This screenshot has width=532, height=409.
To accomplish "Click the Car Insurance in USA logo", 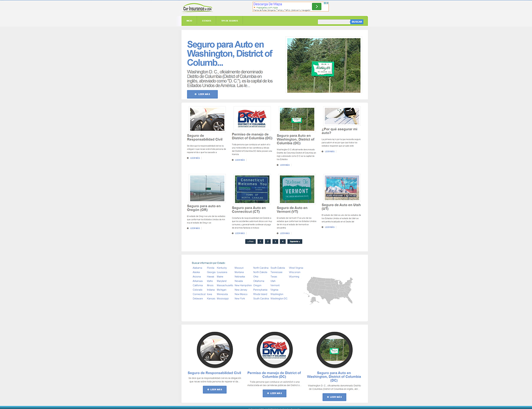I will (197, 8).
